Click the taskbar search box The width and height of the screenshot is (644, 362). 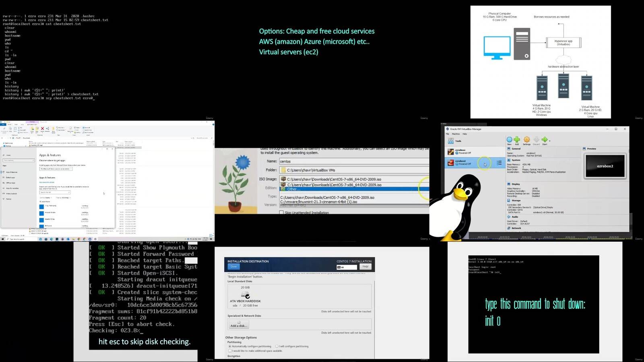point(21,239)
